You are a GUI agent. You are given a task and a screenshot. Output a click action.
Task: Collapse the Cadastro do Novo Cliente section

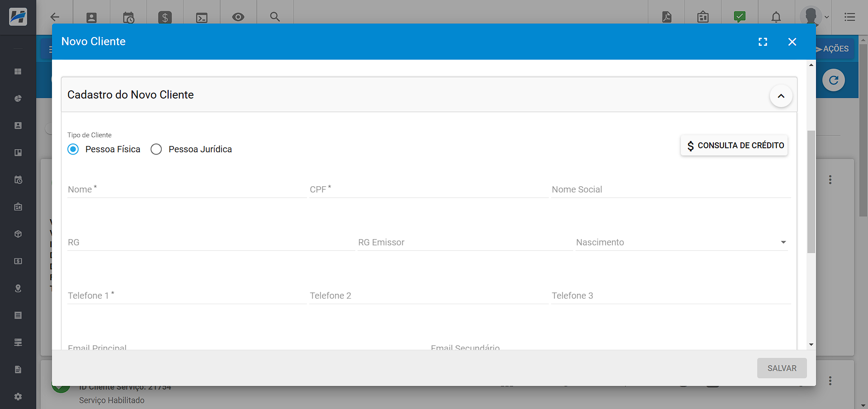point(781,96)
